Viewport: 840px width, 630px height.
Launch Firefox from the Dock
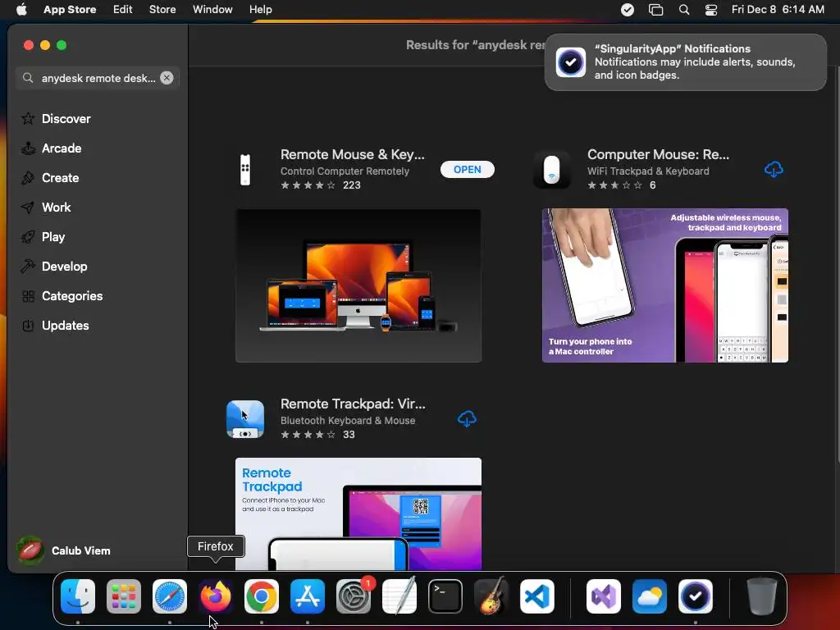216,596
